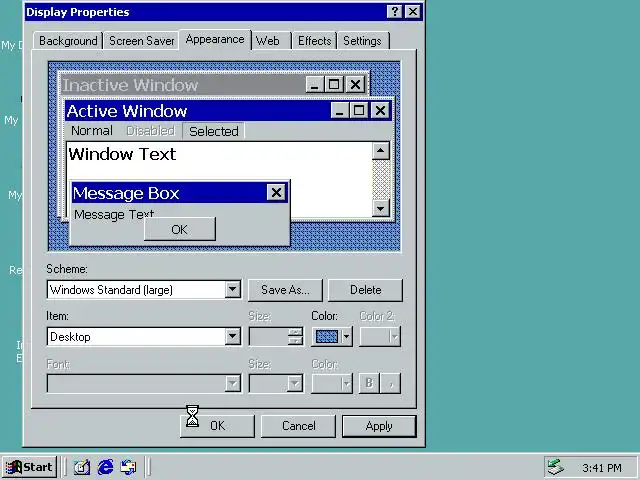Click Message Text in the preview
This screenshot has height=480, width=640.
(x=114, y=214)
